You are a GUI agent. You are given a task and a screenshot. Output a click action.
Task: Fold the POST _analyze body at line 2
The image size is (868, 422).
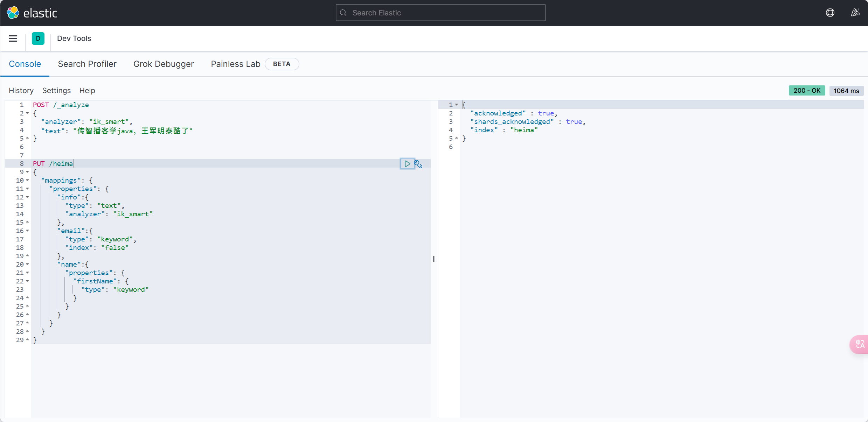pos(27,113)
